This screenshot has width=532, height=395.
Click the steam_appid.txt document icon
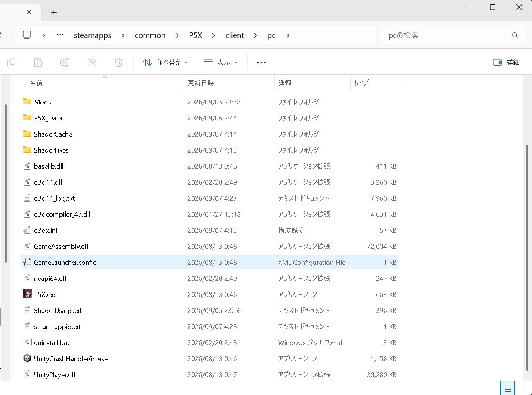click(27, 326)
